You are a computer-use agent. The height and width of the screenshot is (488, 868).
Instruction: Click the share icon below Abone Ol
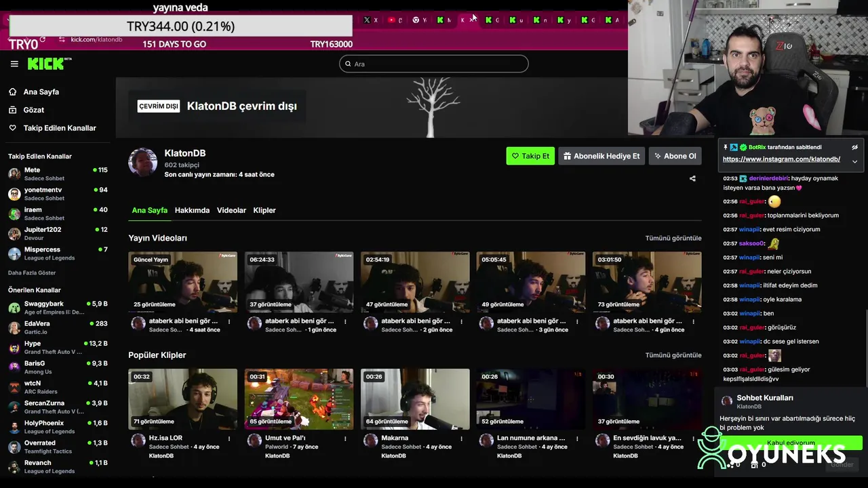[x=692, y=179]
